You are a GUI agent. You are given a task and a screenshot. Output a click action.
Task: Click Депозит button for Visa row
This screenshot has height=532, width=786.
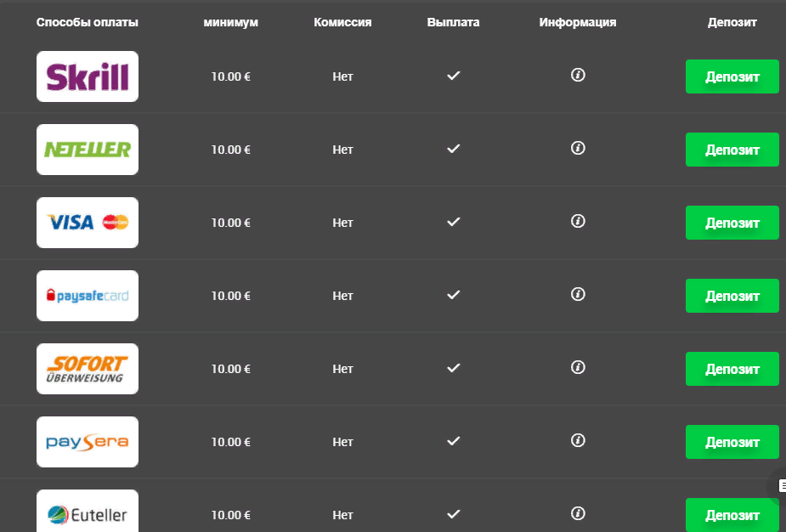732,223
